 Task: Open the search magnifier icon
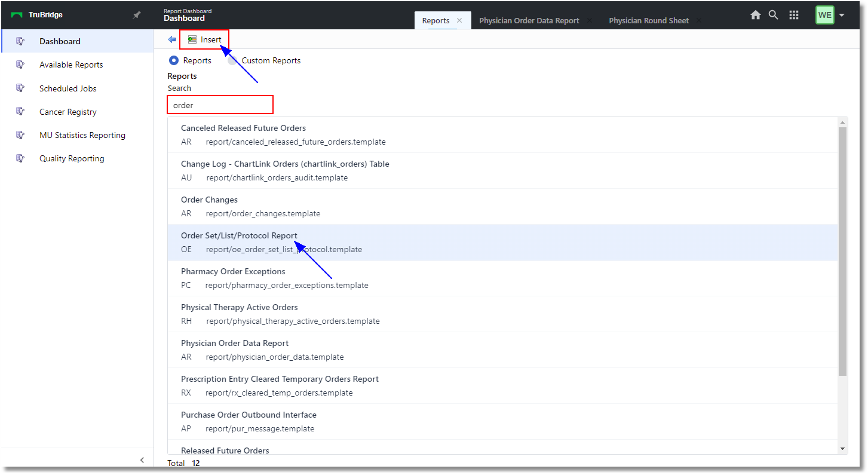(774, 15)
